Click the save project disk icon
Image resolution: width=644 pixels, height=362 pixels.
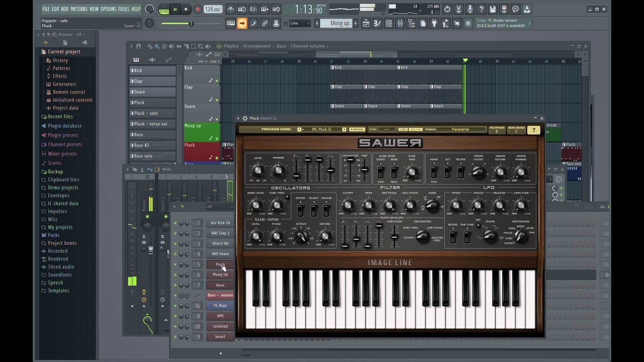(493, 9)
